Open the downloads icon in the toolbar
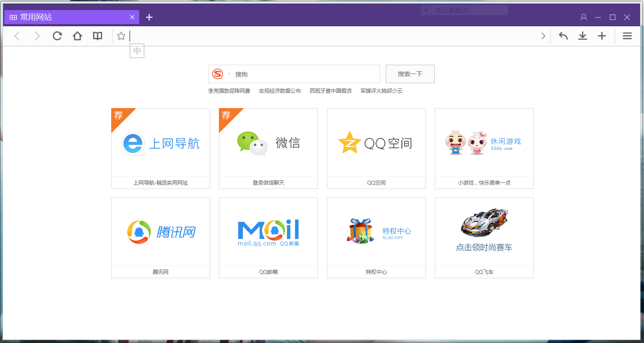 [x=583, y=36]
